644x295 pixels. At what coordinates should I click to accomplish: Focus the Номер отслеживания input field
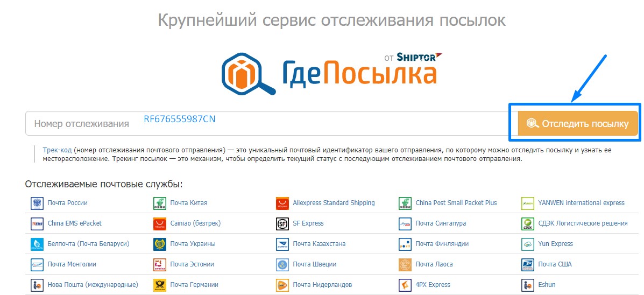click(x=271, y=123)
